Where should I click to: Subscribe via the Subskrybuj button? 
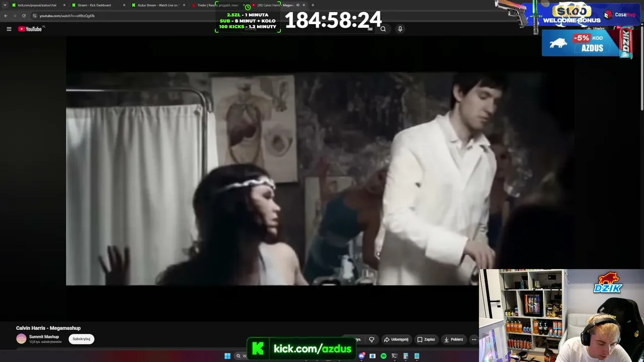pyautogui.click(x=82, y=339)
